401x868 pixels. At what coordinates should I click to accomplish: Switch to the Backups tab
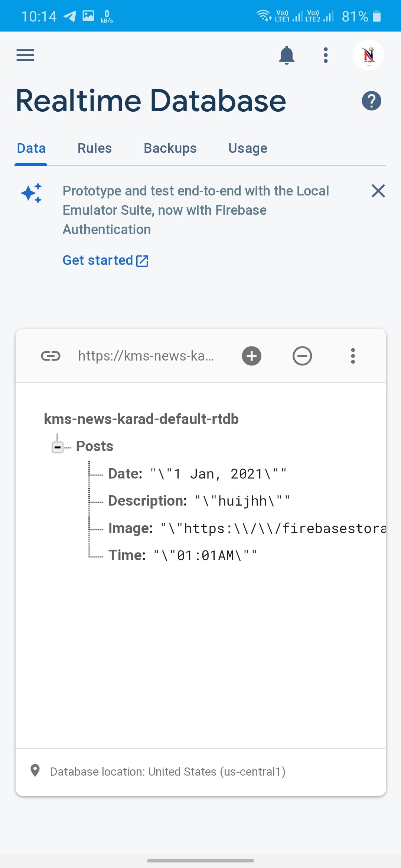[x=170, y=148]
